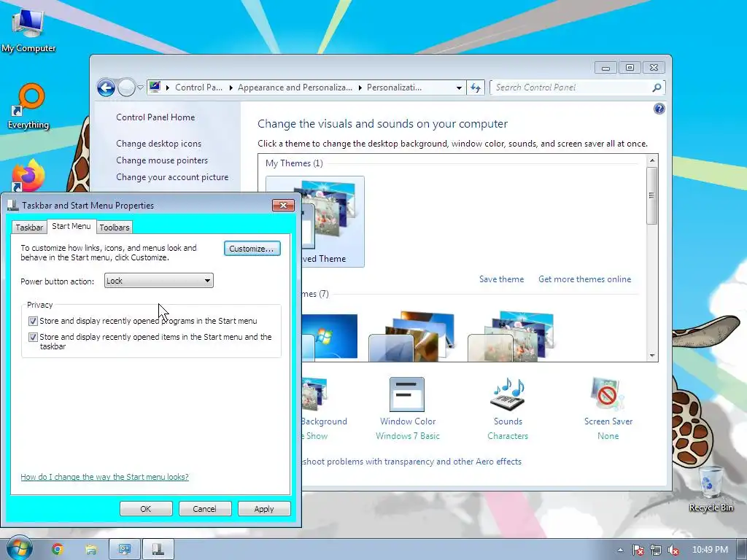Switch to the Taskbar Properties taskbar button

pyautogui.click(x=158, y=550)
